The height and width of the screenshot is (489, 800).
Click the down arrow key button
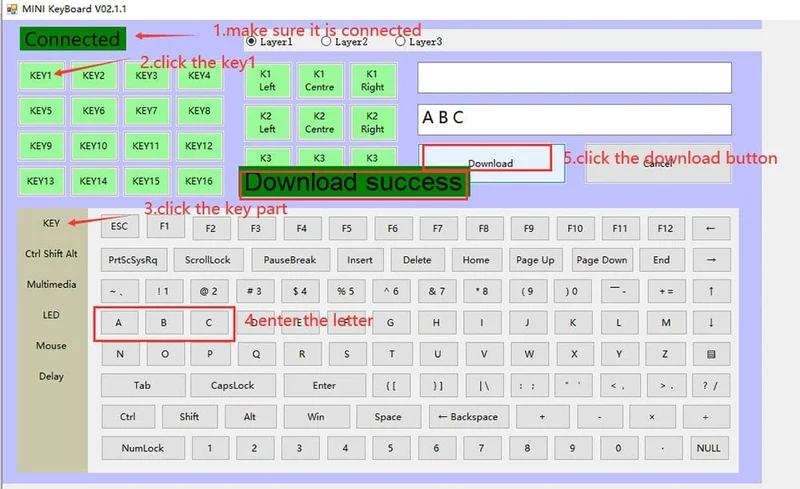coord(711,323)
